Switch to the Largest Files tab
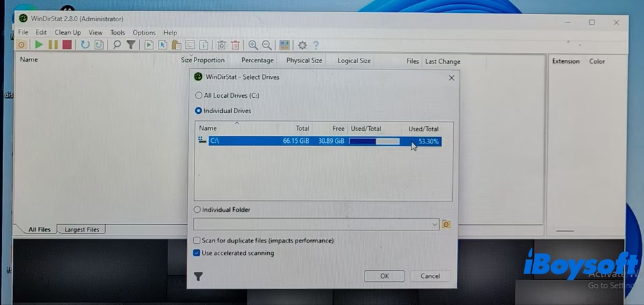Viewport: 644px width, 305px height. 81,230
